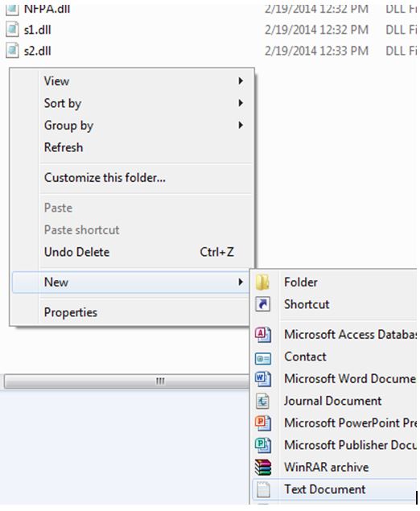420x511 pixels.
Task: Click the Folder icon in New submenu
Action: [262, 282]
